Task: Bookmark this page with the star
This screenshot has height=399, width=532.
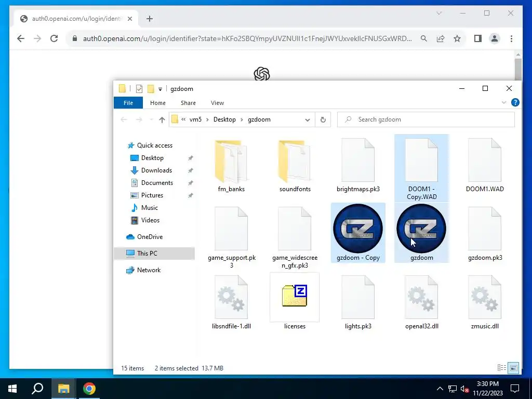Action: 457,38
